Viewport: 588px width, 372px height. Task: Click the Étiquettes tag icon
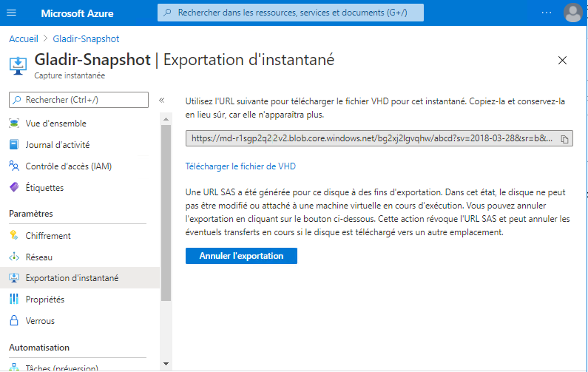click(14, 188)
